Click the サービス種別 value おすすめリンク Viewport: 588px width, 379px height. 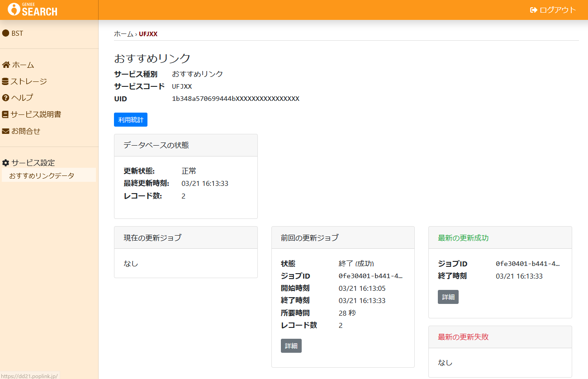click(197, 74)
